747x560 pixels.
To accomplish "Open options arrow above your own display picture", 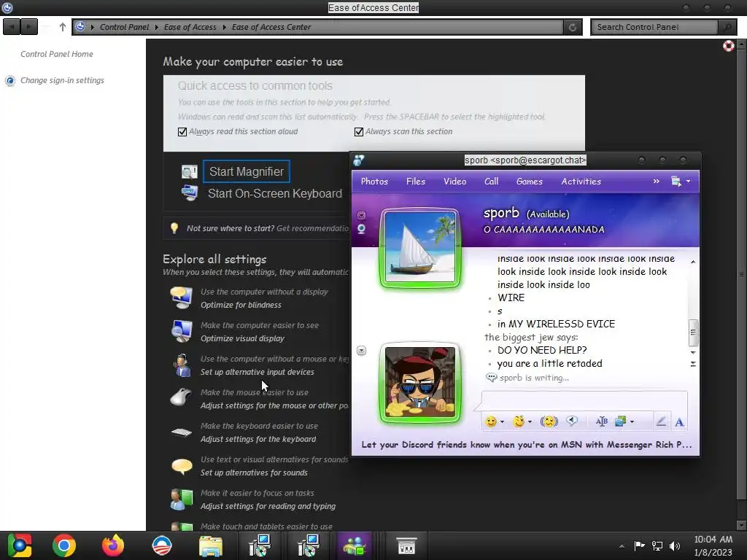I will tap(362, 351).
